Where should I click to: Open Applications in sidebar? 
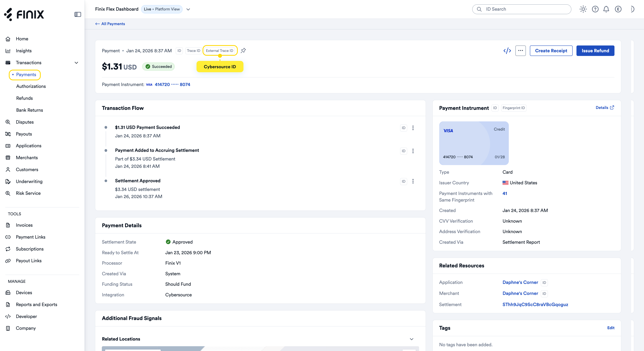tap(29, 146)
